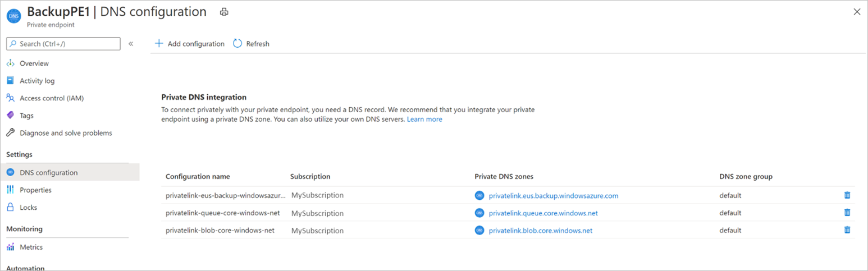Open privatelink.eus.backup.windowsazure.com zone link
The height and width of the screenshot is (271, 868).
554,196
